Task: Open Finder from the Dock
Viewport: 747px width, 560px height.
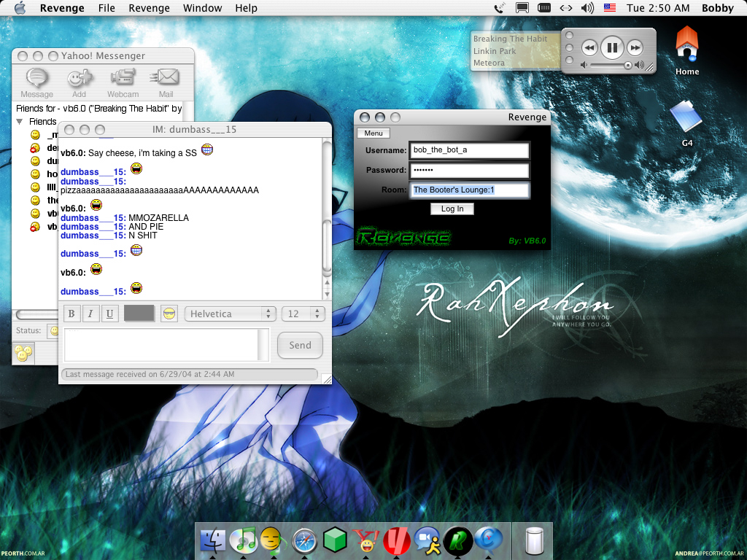Action: pos(212,542)
